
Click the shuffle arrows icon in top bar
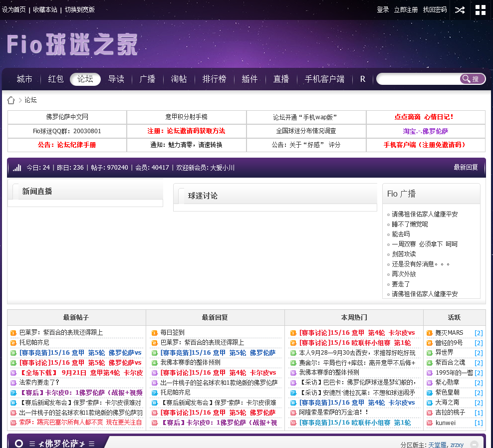[460, 10]
